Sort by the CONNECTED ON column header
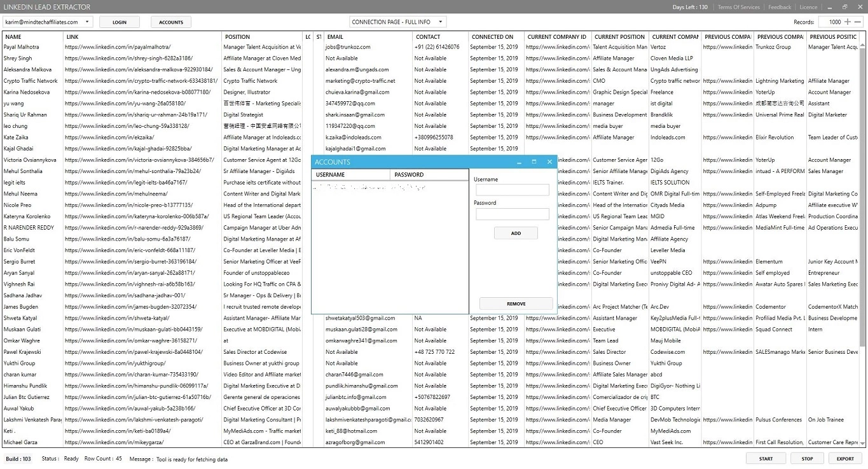Screen dimensions: 868x469 coord(492,37)
